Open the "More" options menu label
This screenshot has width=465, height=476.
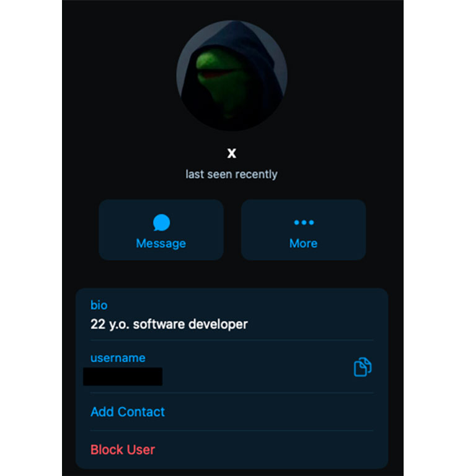click(303, 244)
